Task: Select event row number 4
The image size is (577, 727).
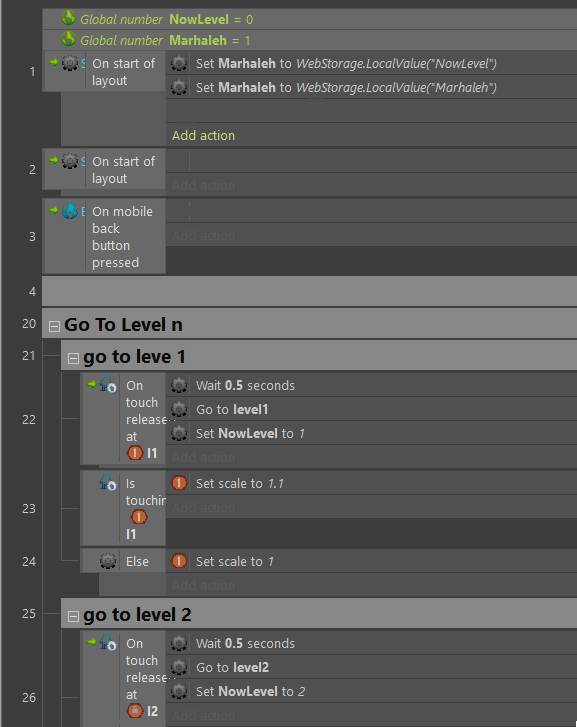Action: point(309,291)
